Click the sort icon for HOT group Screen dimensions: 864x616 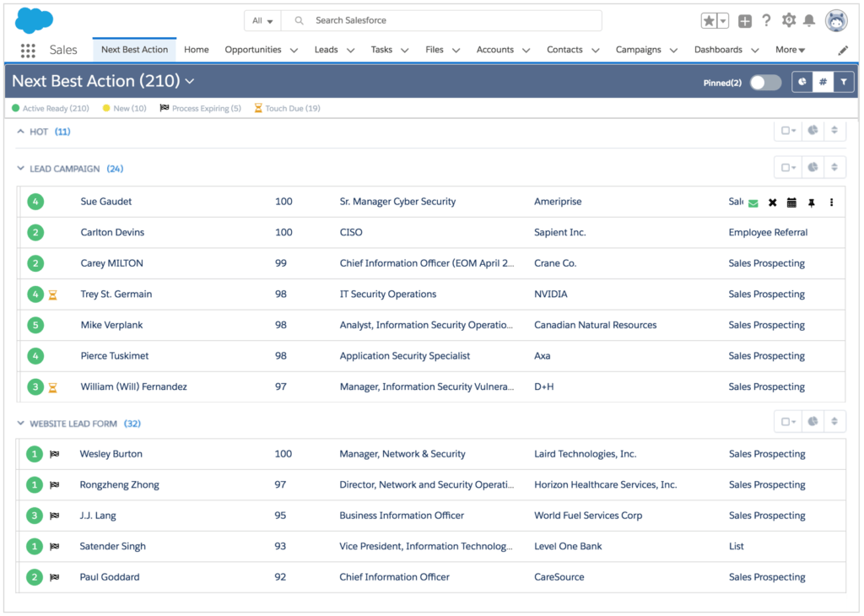834,131
